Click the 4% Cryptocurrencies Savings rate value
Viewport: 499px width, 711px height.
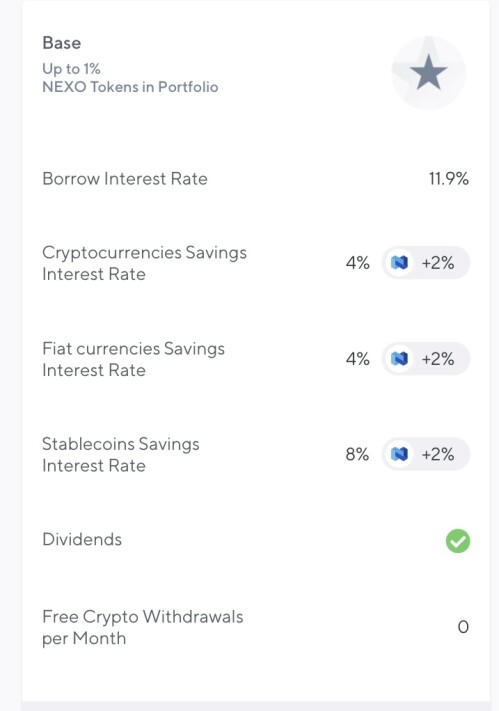pos(357,263)
